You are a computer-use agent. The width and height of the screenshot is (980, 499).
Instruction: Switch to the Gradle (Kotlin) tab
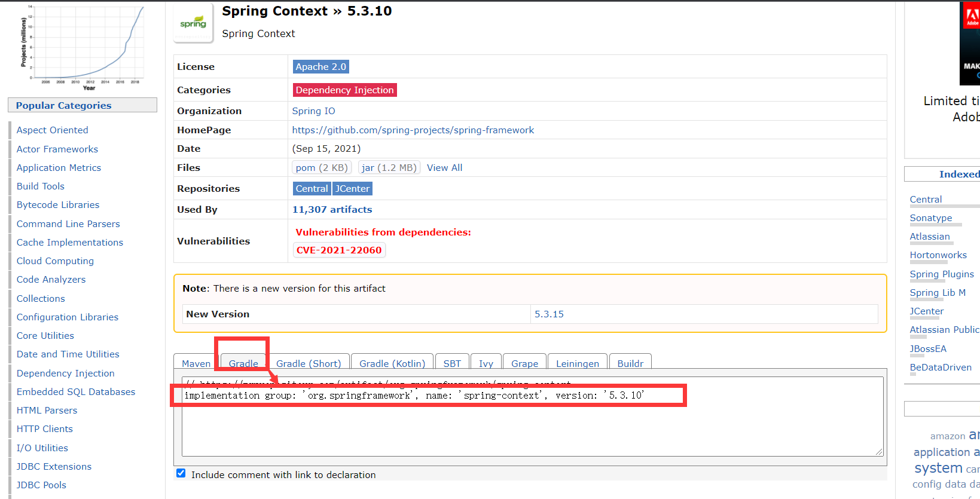point(392,363)
